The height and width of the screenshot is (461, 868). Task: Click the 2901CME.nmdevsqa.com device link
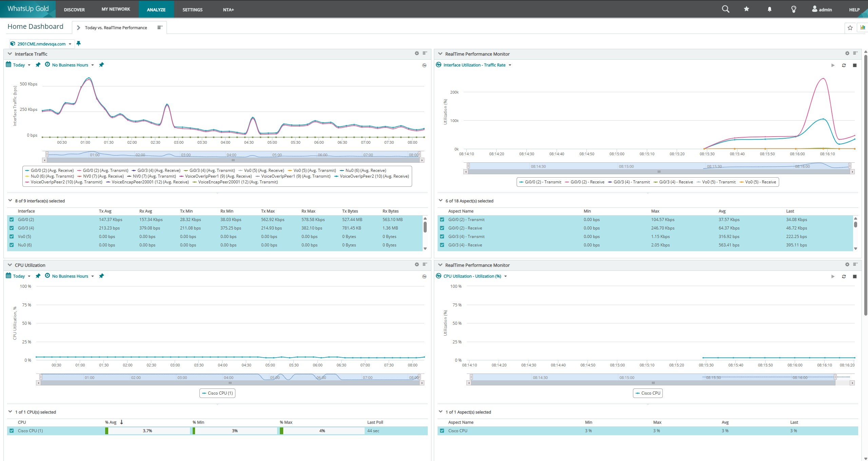click(x=41, y=44)
